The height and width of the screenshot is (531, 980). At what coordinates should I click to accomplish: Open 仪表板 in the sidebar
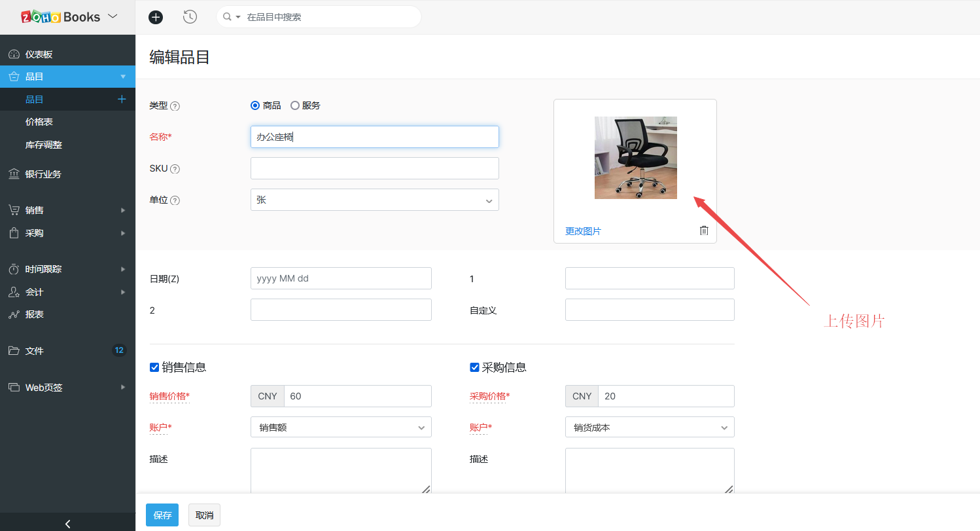pyautogui.click(x=39, y=54)
